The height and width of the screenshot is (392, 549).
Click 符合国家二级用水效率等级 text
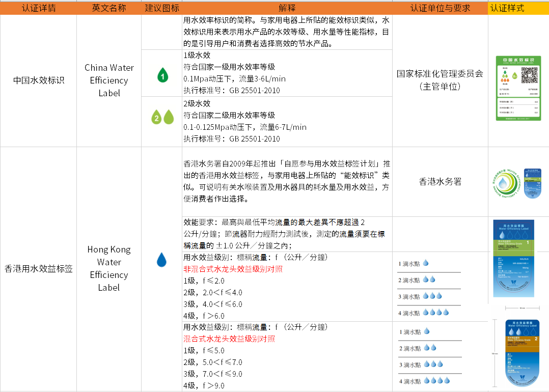(x=229, y=115)
